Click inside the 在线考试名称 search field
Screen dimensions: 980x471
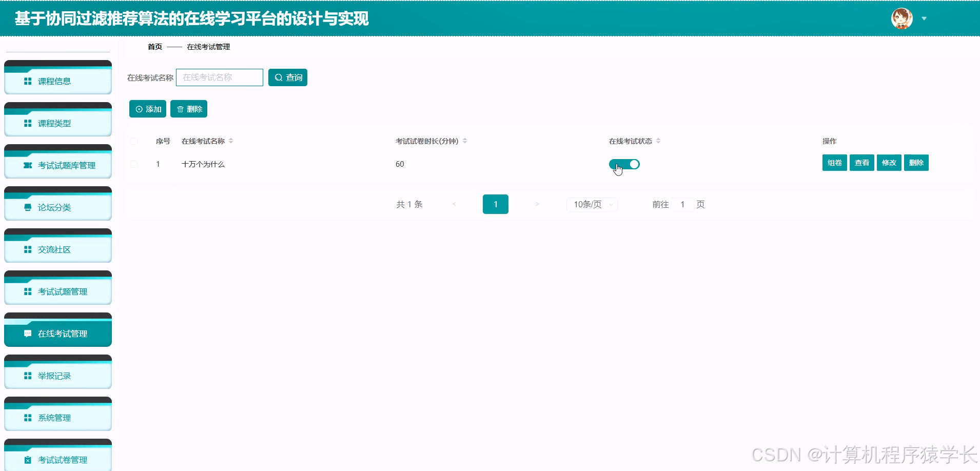tap(219, 77)
